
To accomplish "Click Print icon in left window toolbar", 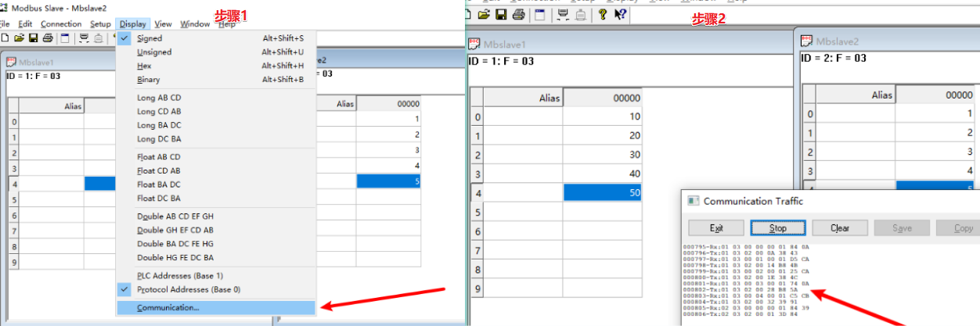I will click(47, 38).
